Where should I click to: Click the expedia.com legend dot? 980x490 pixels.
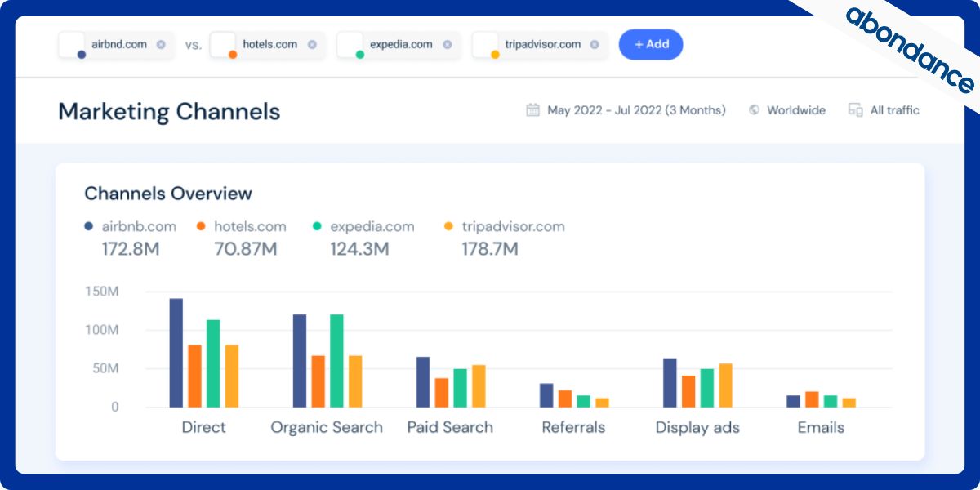(x=318, y=226)
